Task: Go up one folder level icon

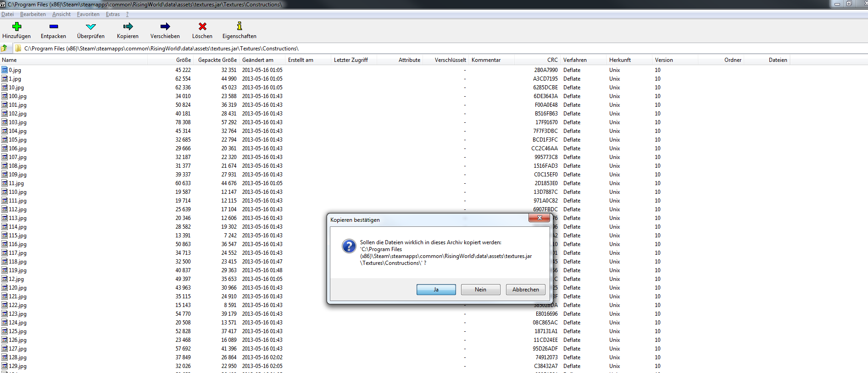Action: 5,48
